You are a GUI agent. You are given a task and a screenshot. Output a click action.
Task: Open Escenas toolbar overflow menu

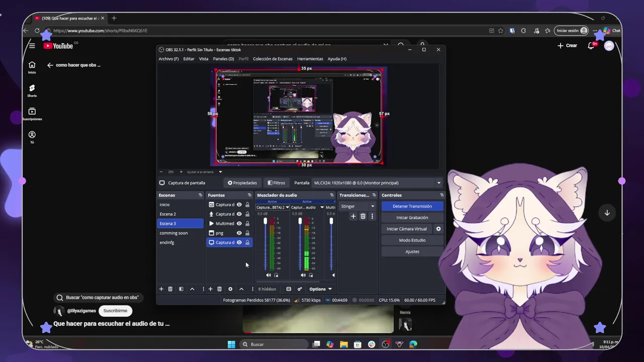point(203,289)
